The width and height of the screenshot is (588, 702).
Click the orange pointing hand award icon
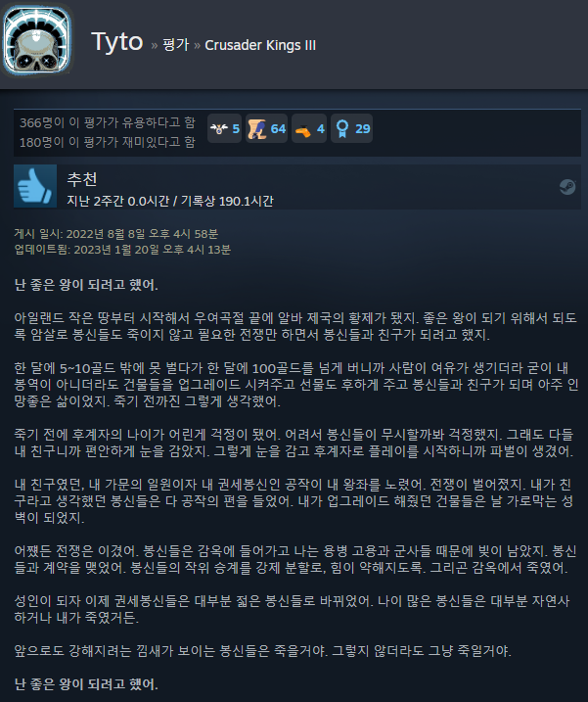[303, 130]
